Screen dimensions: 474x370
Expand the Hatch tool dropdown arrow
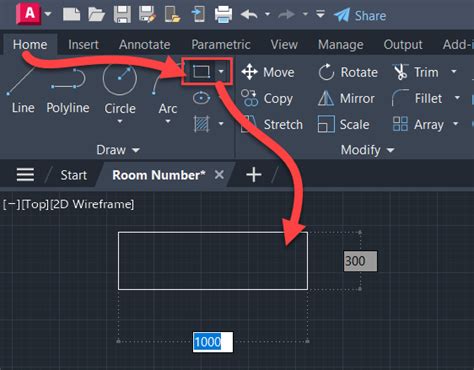tap(221, 124)
